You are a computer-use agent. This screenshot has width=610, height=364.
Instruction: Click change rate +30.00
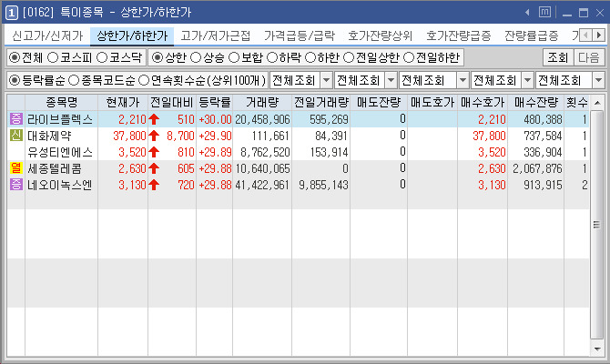[215, 119]
